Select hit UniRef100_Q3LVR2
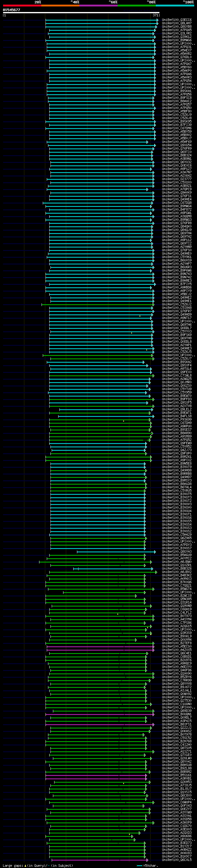Viewport: 197px width, 868px height. (177, 33)
